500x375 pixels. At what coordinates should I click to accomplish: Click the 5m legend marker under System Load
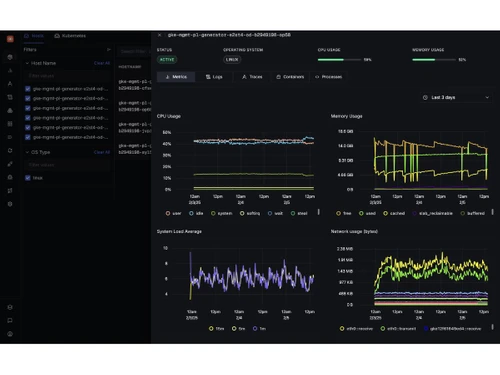pos(234,329)
